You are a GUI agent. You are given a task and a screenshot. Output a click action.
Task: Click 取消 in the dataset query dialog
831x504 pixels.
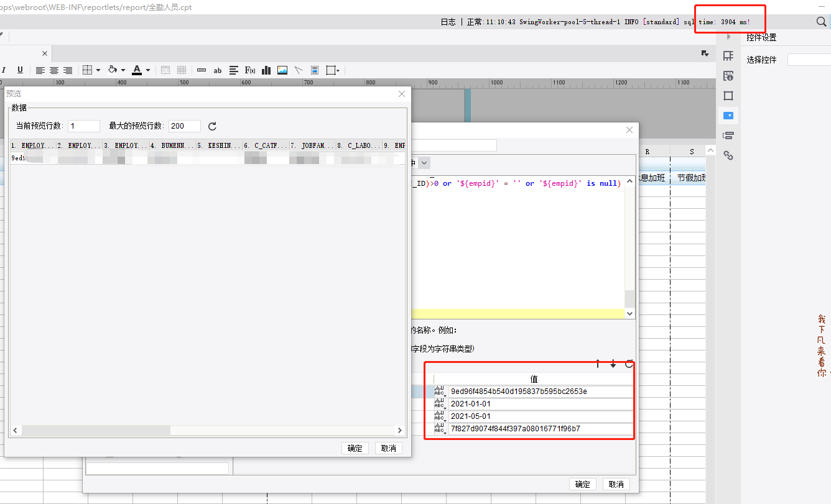point(616,484)
